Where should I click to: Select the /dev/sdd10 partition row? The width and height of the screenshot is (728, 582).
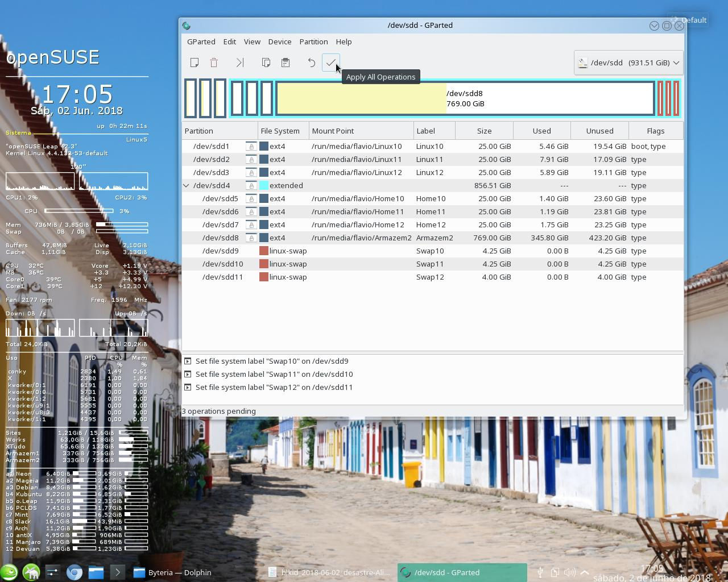point(433,264)
